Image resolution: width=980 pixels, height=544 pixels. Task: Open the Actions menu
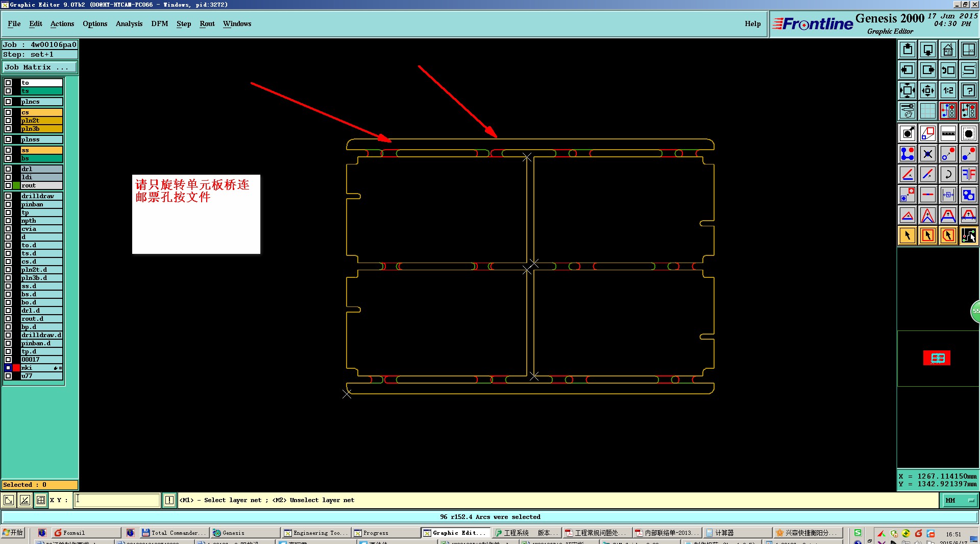62,23
